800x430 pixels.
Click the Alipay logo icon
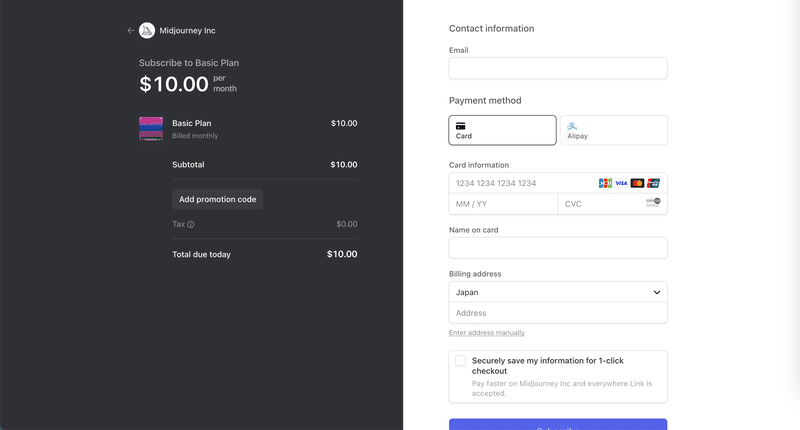pyautogui.click(x=572, y=125)
